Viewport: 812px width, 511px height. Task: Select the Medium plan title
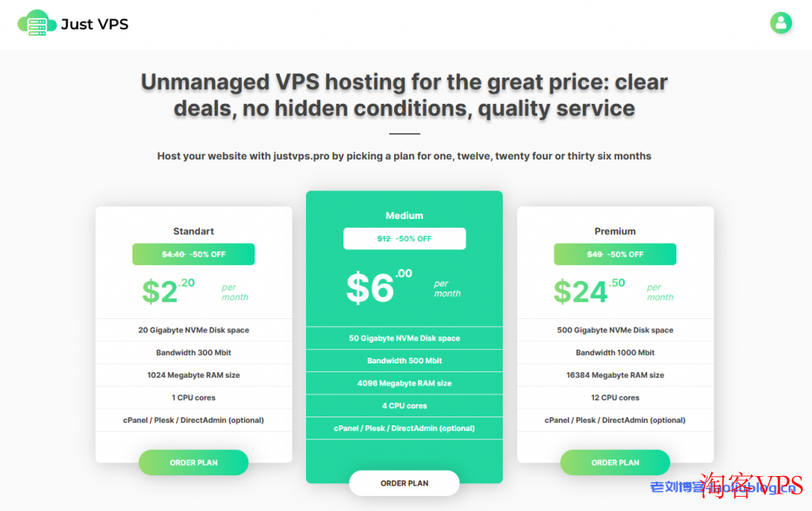pyautogui.click(x=404, y=216)
